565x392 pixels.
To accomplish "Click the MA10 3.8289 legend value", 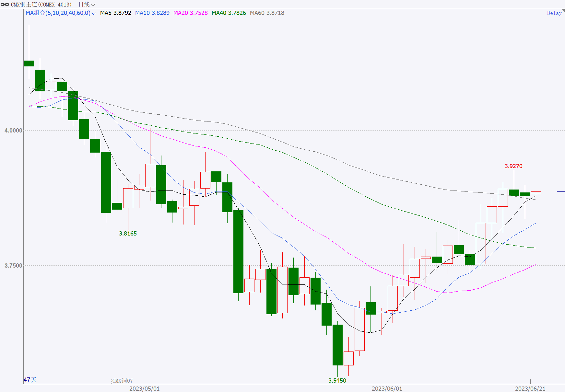I will click(x=152, y=13).
